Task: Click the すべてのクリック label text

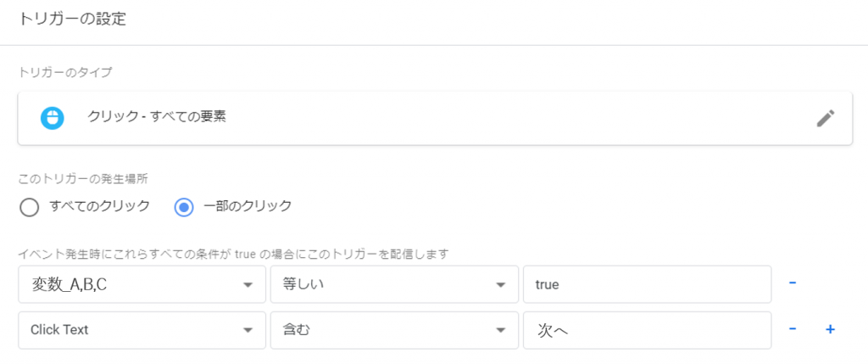Action: click(x=100, y=206)
